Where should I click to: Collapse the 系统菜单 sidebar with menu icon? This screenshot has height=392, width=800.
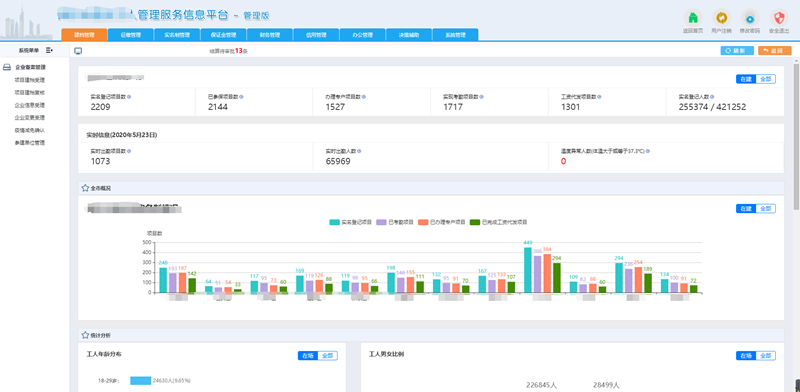point(49,50)
